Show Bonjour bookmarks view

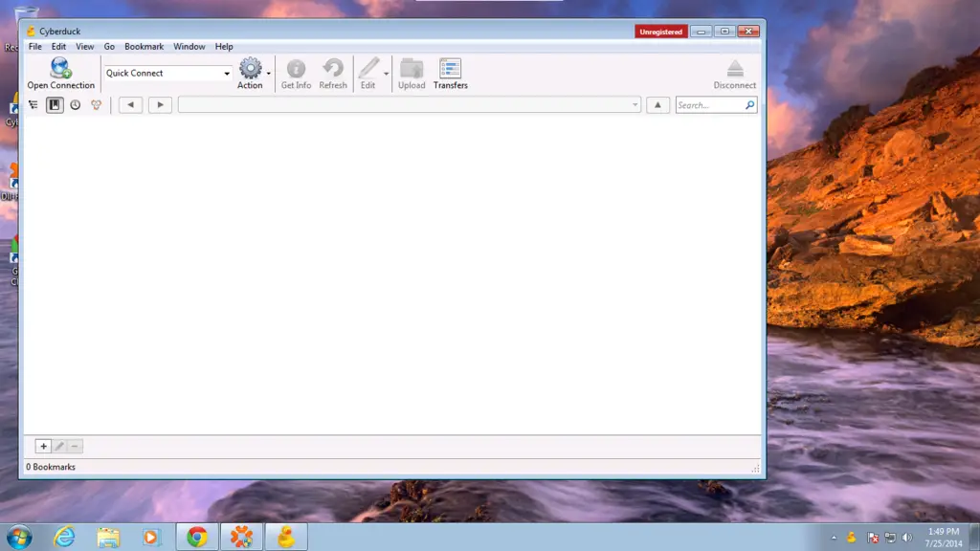pyautogui.click(x=97, y=105)
